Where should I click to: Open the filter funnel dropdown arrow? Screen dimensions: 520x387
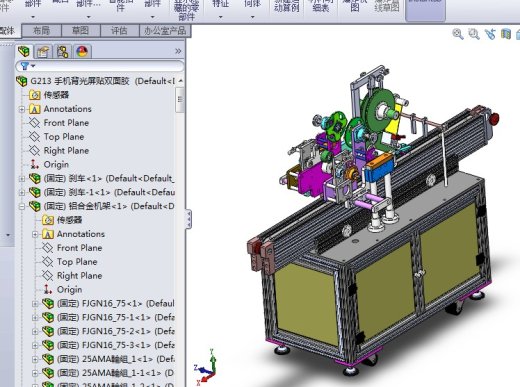pos(33,66)
